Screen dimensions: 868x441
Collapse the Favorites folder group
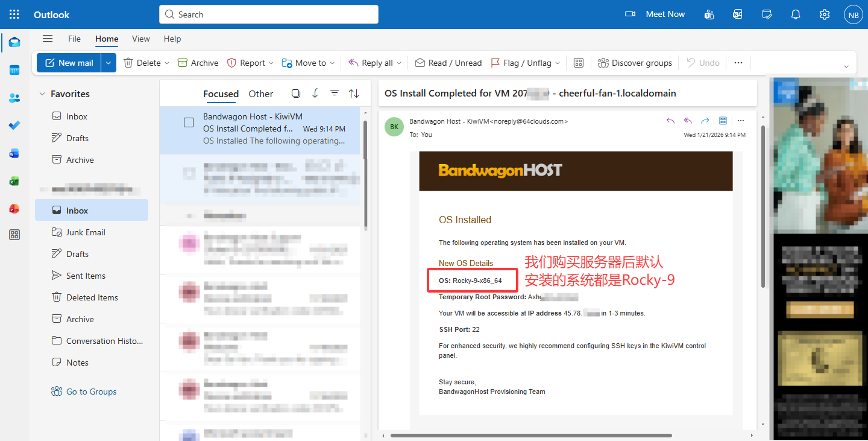42,94
